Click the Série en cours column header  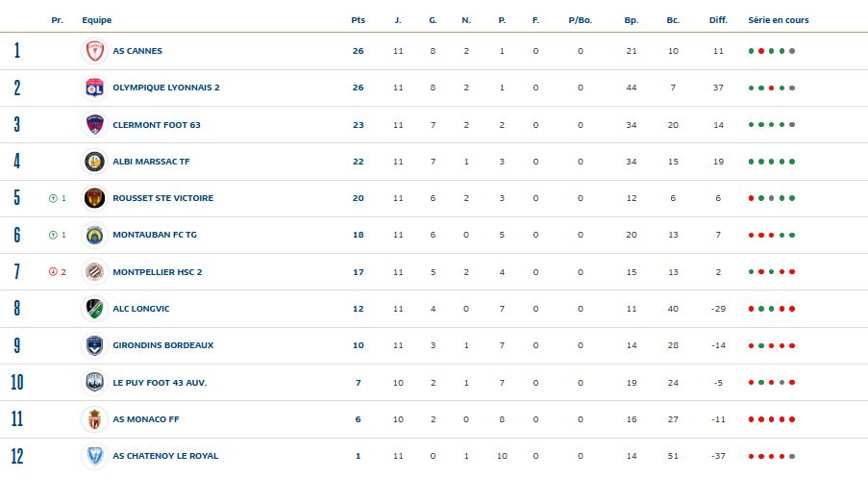779,20
